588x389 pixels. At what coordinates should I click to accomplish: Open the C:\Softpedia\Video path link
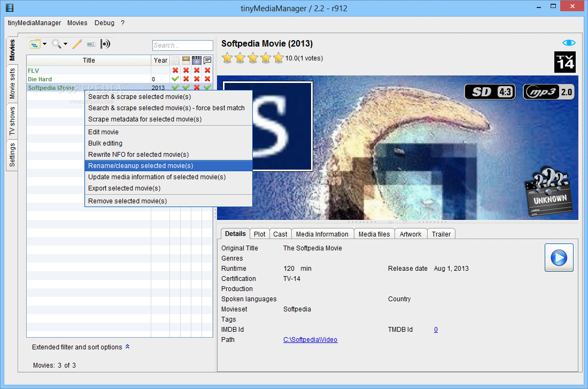310,339
